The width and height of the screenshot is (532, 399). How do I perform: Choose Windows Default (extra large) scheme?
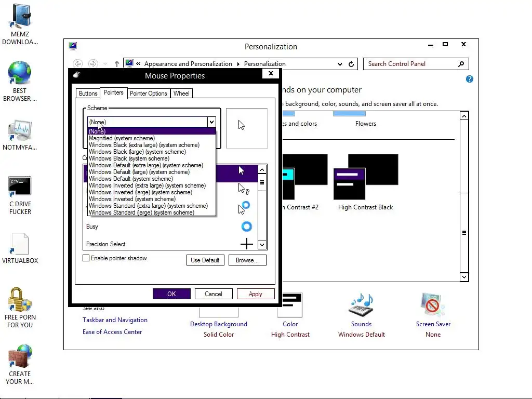coord(152,165)
